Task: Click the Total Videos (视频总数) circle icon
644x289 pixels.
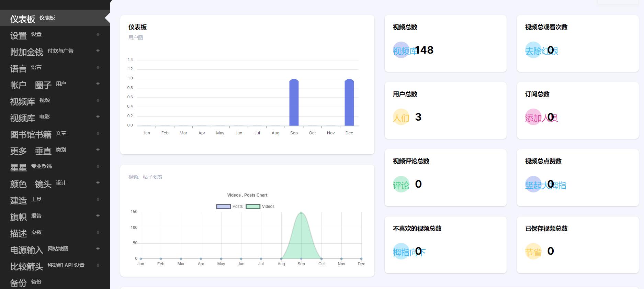Action: pyautogui.click(x=401, y=50)
